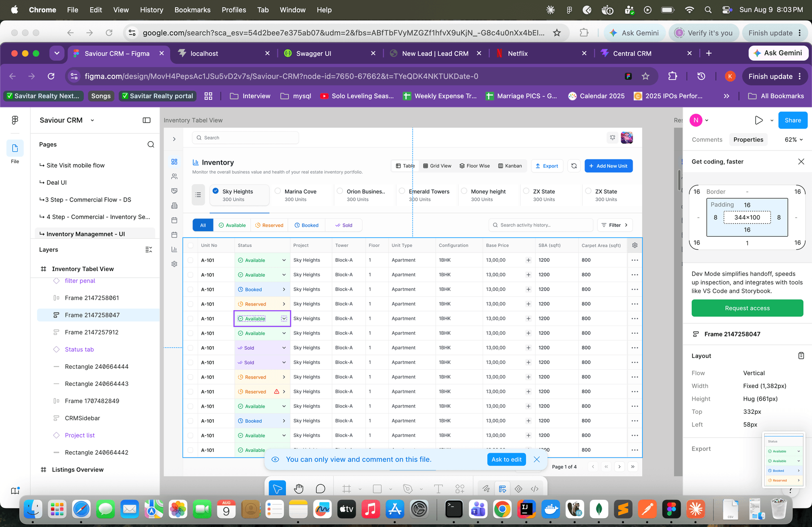Copy layout properties with clipboard icon
812x527 pixels.
(x=801, y=356)
